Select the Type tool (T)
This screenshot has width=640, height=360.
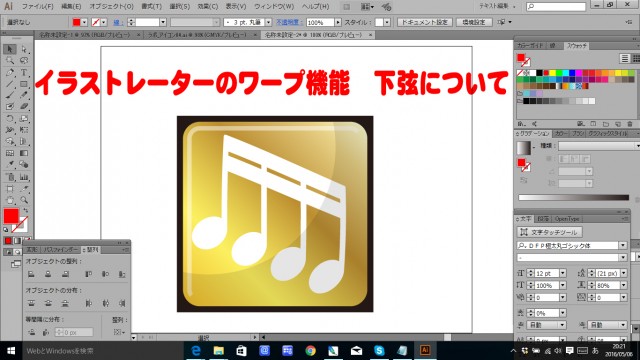tap(24, 72)
